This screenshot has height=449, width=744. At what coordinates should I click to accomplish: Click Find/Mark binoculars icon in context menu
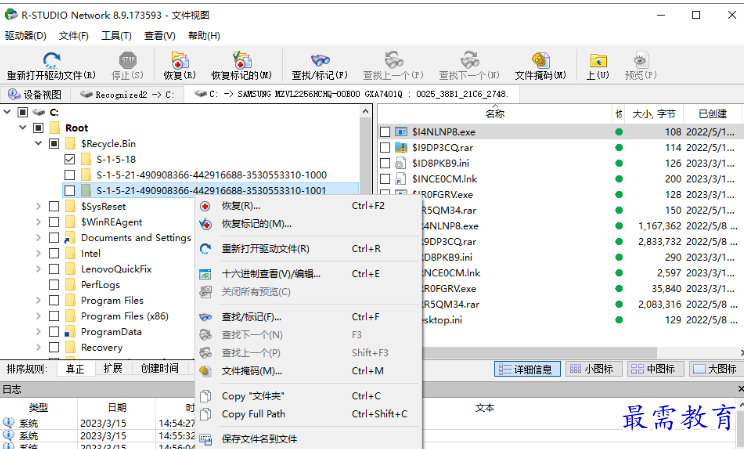(x=205, y=317)
